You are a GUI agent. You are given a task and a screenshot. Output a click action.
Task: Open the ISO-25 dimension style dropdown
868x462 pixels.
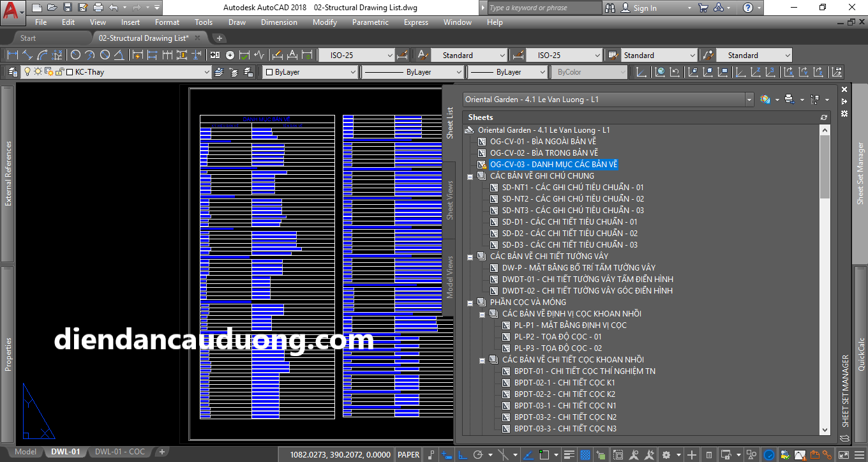coord(389,56)
